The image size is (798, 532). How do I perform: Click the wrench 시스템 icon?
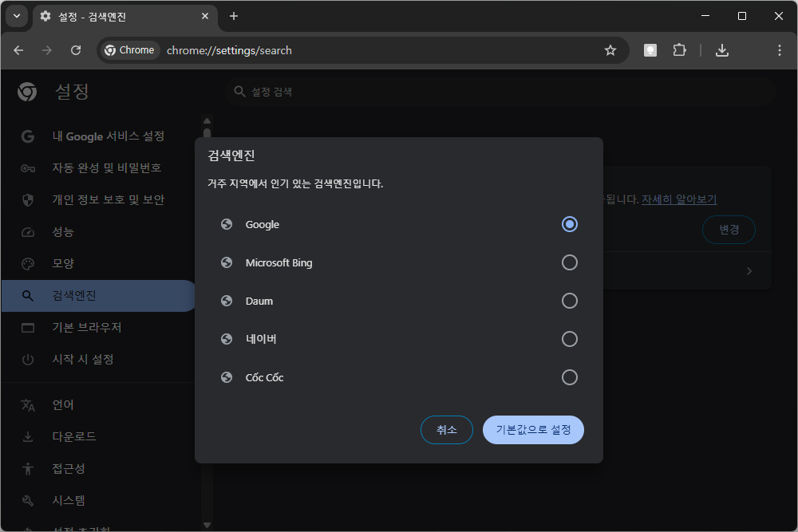[28, 500]
